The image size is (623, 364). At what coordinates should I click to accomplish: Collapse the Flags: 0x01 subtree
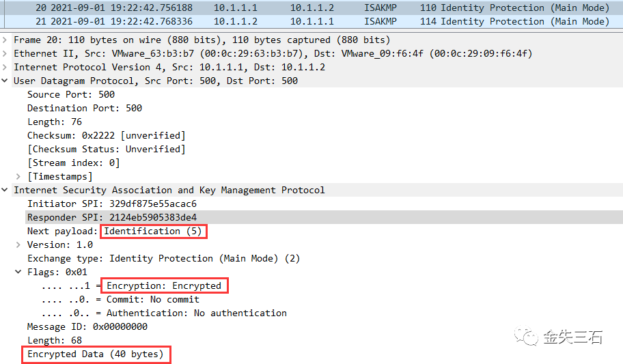tap(18, 272)
